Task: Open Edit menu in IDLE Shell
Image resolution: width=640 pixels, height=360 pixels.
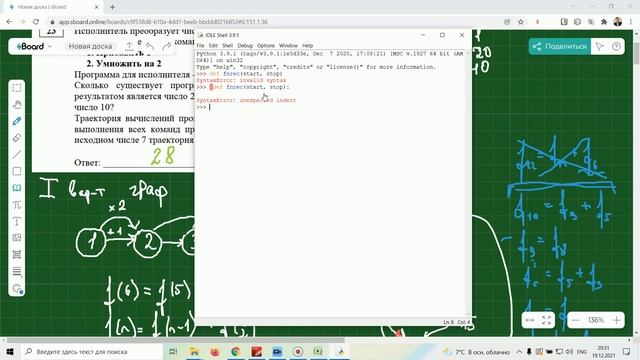Action: [213, 45]
